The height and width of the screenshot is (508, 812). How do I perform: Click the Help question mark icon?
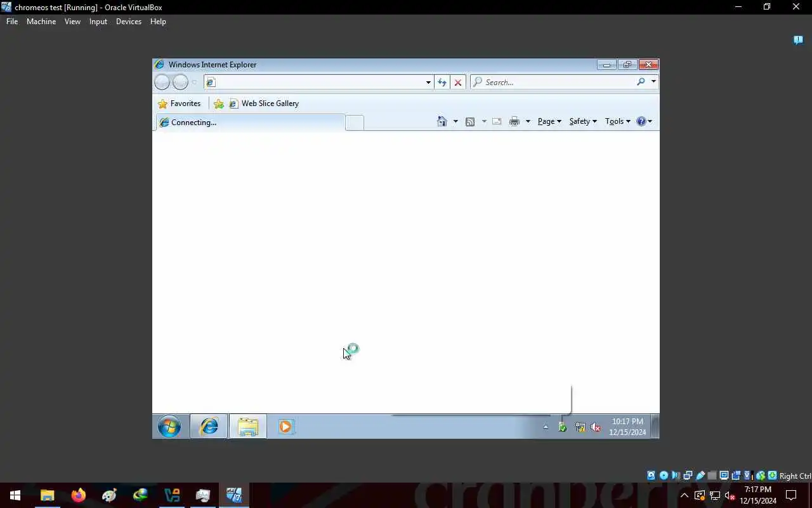[x=641, y=121]
